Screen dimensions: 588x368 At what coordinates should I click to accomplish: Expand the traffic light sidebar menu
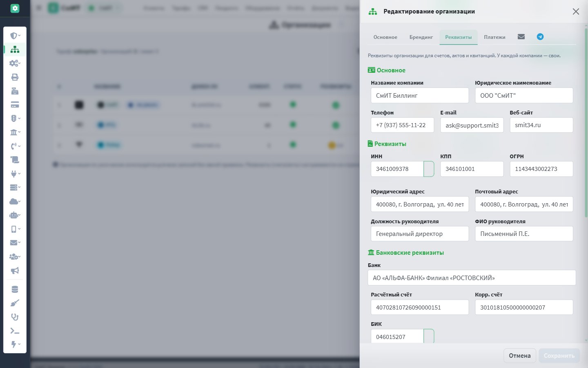click(15, 119)
